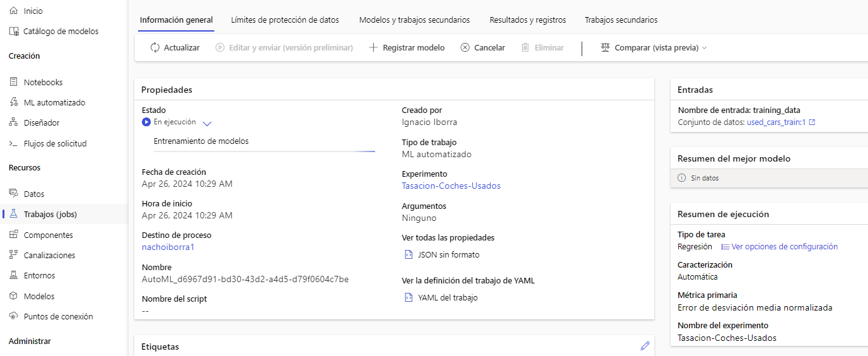Expand the En ejecución status chevron
This screenshot has height=356, width=868.
[x=207, y=124]
